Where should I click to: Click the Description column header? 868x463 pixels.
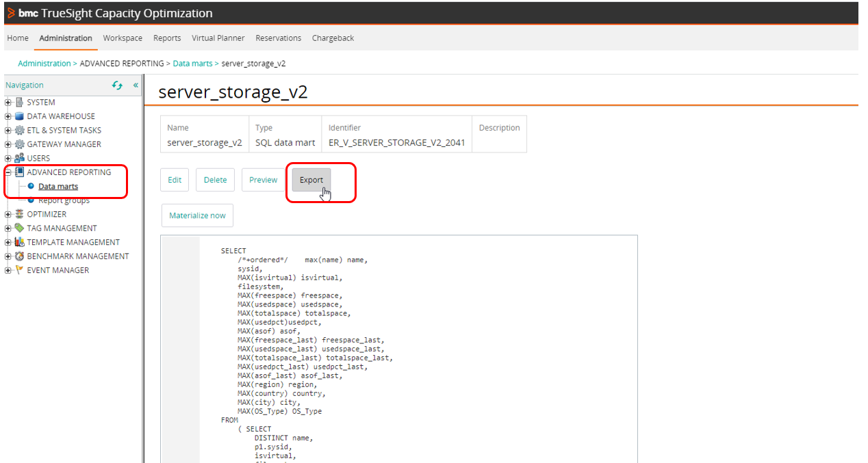(499, 128)
